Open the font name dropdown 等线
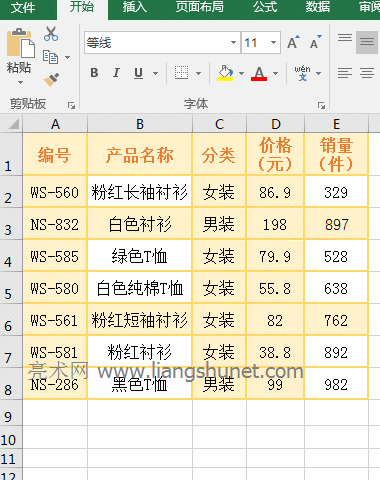380x480 pixels. tap(233, 42)
